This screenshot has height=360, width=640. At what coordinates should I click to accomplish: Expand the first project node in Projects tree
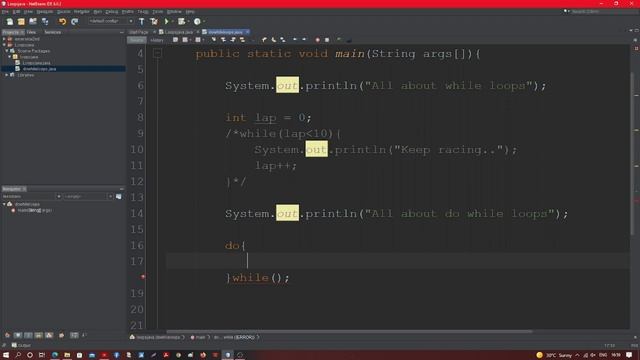(x=4, y=39)
